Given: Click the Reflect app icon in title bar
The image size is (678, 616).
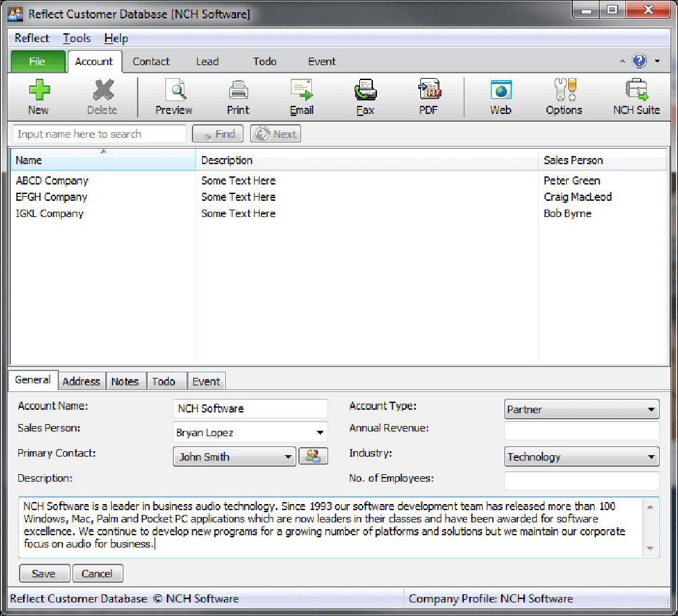Looking at the screenshot, I should pyautogui.click(x=16, y=14).
